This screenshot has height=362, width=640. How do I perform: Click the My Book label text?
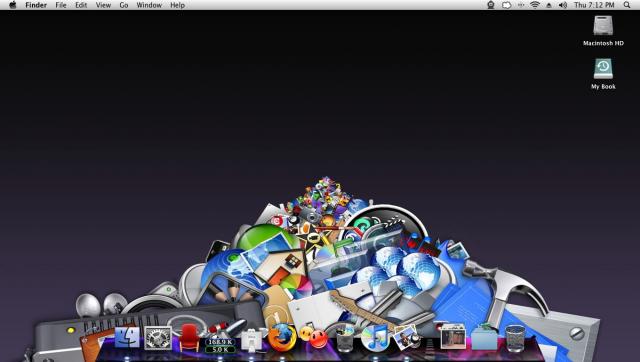tap(603, 87)
